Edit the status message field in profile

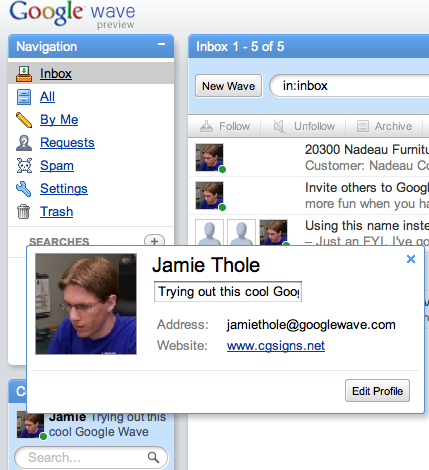[228, 292]
